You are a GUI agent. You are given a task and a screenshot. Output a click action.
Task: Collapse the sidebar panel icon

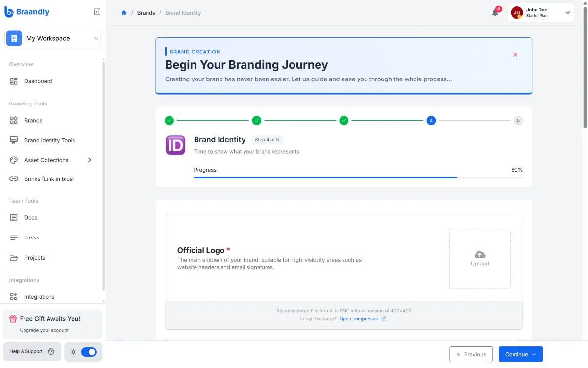97,12
